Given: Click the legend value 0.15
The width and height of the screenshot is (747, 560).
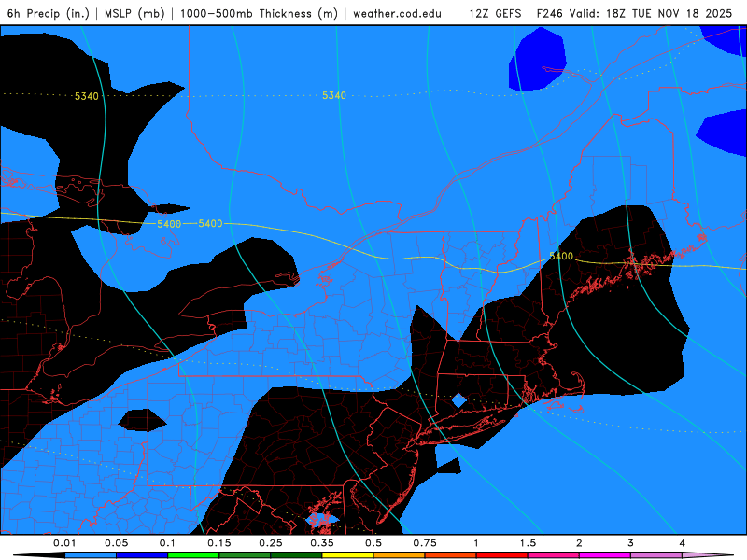Looking at the screenshot, I should [x=219, y=543].
